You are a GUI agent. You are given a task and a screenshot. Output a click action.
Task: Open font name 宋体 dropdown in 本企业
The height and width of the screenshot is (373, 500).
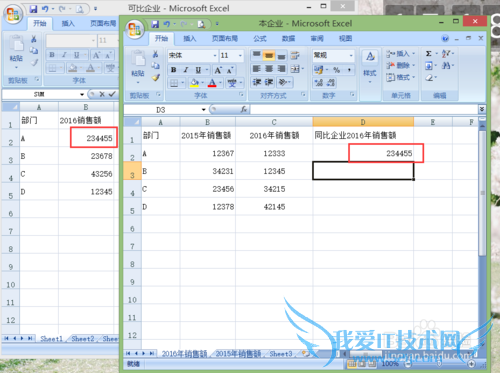click(x=215, y=56)
